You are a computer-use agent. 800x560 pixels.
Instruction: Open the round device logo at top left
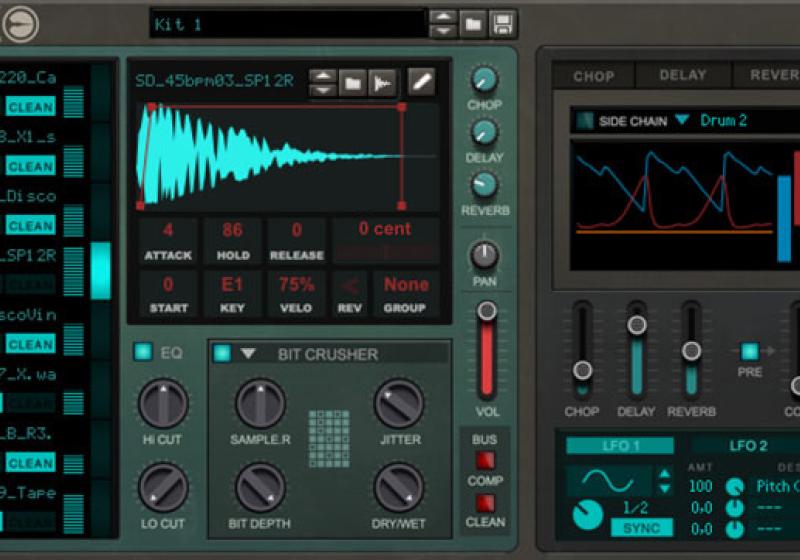pyautogui.click(x=19, y=23)
